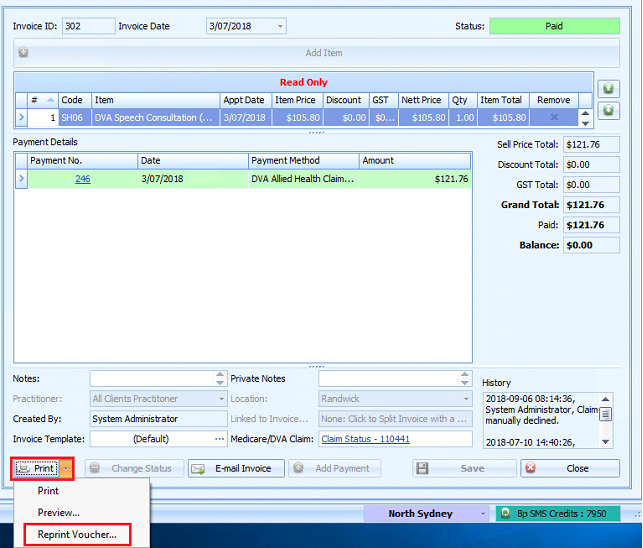
Task: Open the North Sydney location dropdown
Action: click(483, 514)
